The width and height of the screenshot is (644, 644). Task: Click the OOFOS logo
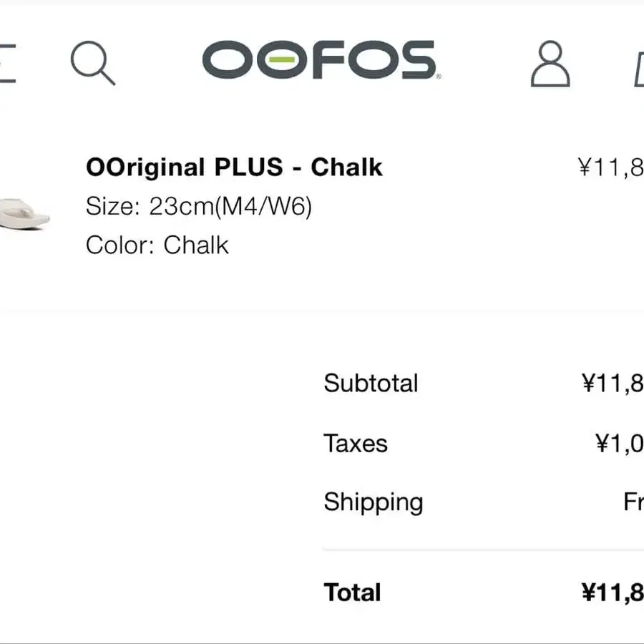[321, 60]
